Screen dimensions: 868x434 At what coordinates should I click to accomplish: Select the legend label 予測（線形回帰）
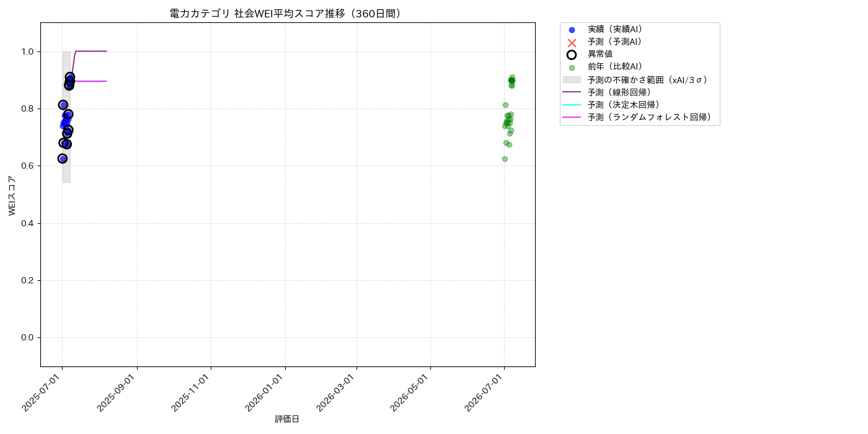click(x=620, y=92)
